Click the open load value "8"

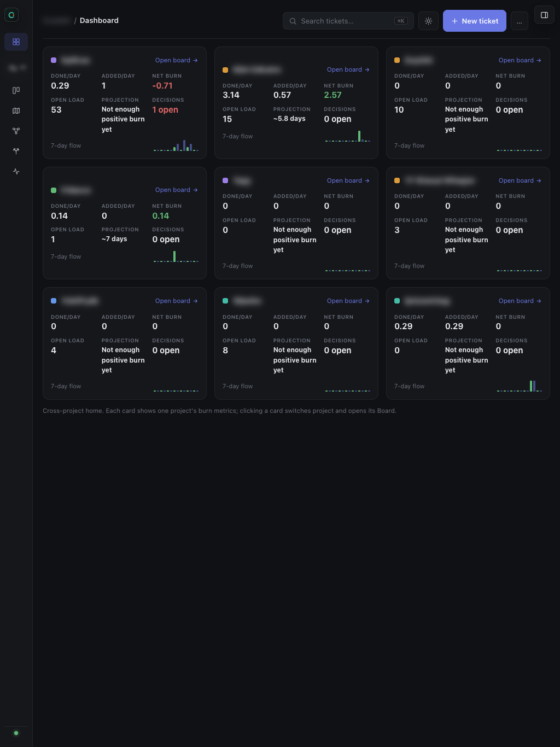(x=225, y=351)
